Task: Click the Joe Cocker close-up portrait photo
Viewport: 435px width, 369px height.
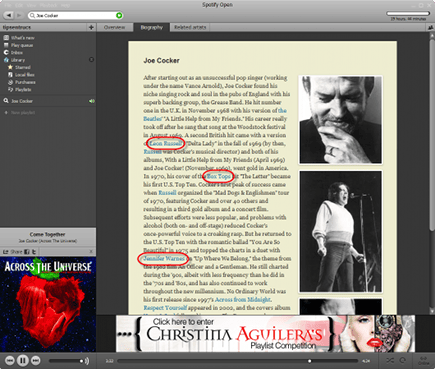Action: point(341,120)
